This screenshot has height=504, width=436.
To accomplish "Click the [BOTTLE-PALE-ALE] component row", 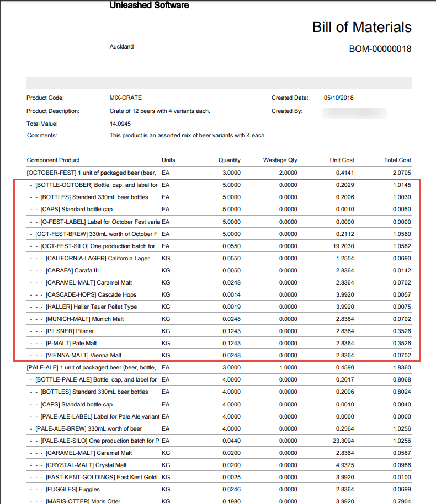I will point(219,379).
